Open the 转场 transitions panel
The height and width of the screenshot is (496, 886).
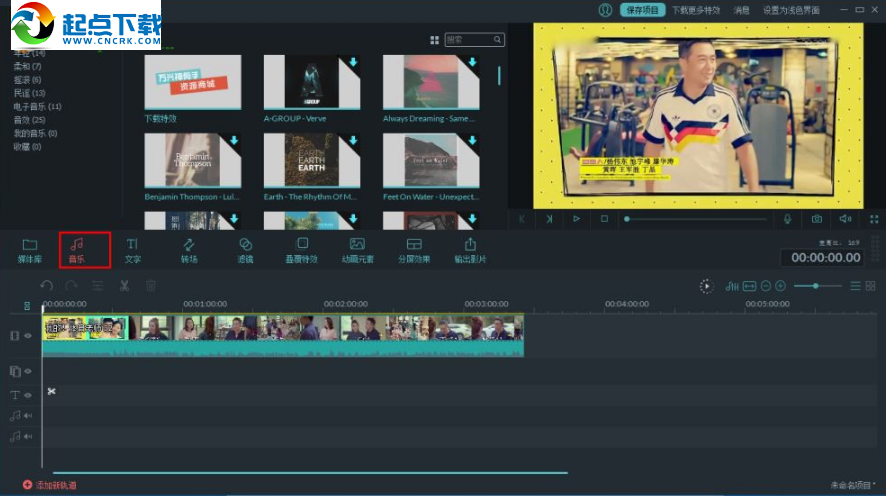pos(189,249)
